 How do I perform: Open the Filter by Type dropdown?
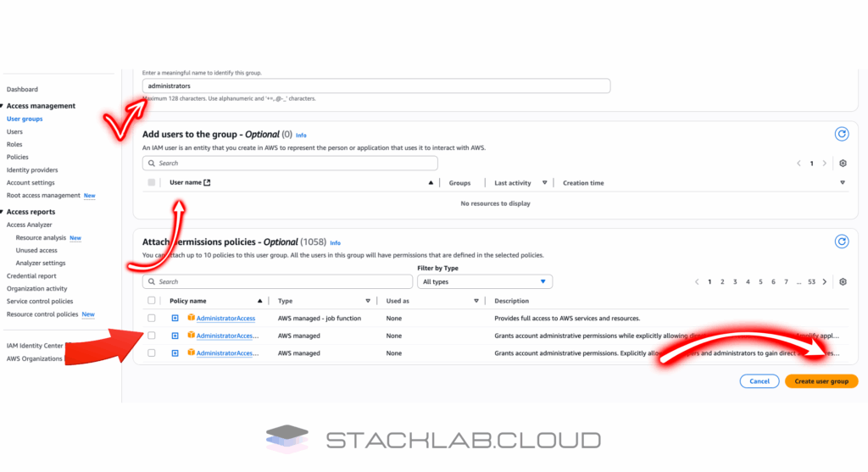click(x=484, y=281)
